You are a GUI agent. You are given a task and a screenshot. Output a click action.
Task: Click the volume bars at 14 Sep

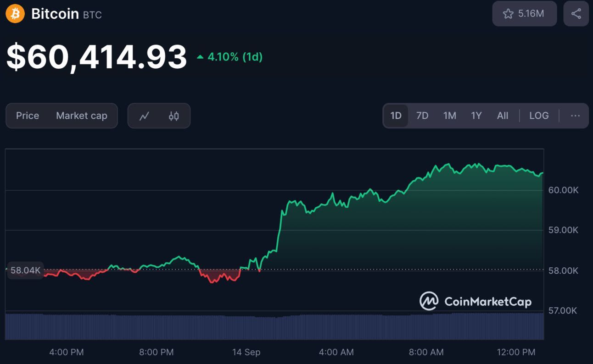(x=246, y=327)
